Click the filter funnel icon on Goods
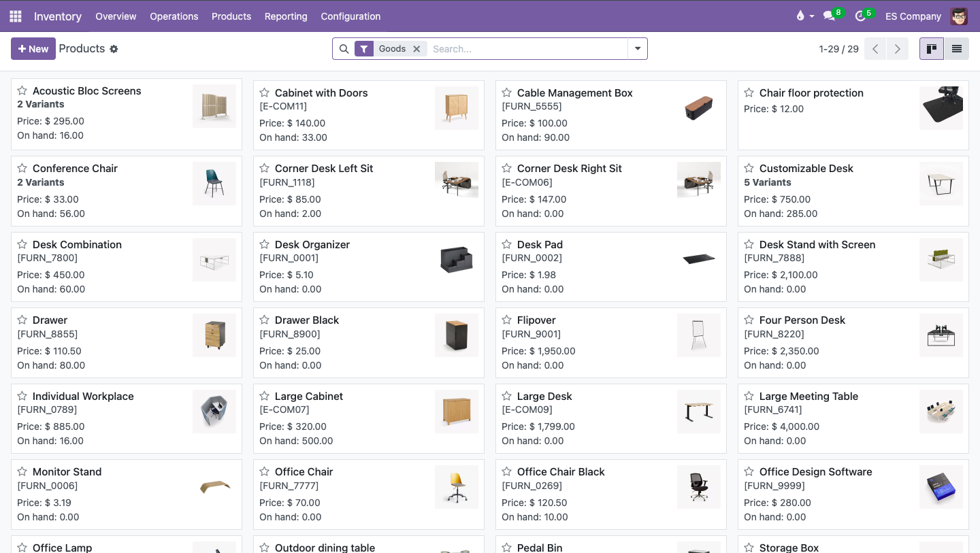The height and width of the screenshot is (553, 980). pyautogui.click(x=364, y=49)
